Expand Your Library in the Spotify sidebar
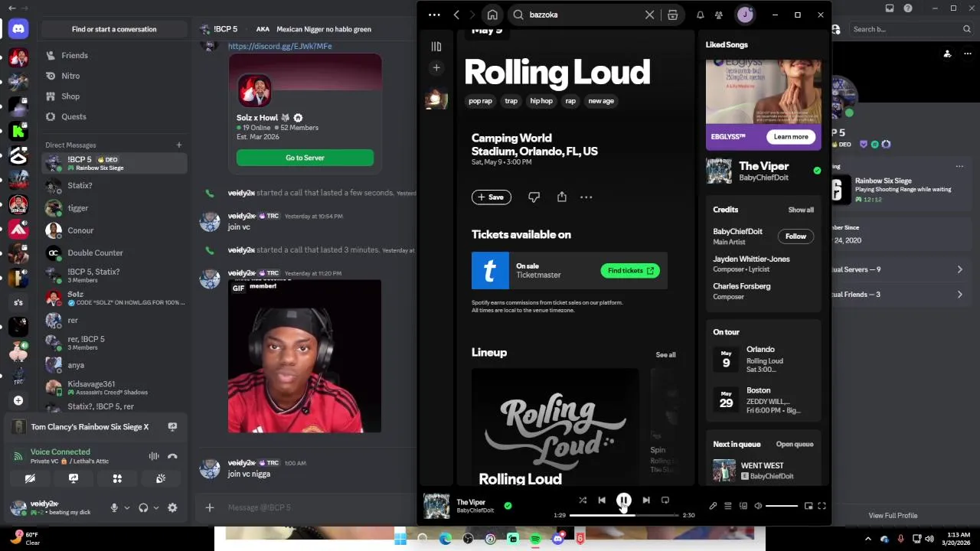 pyautogui.click(x=436, y=47)
